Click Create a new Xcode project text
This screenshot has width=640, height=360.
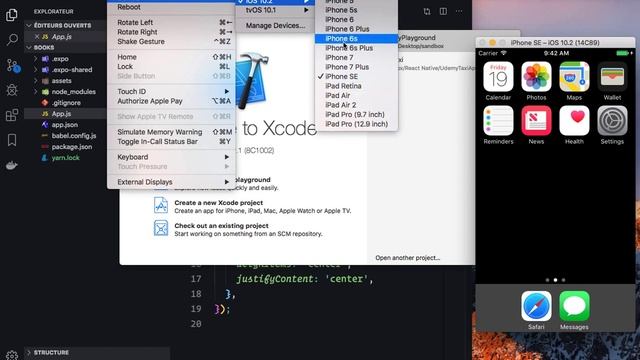pos(218,202)
